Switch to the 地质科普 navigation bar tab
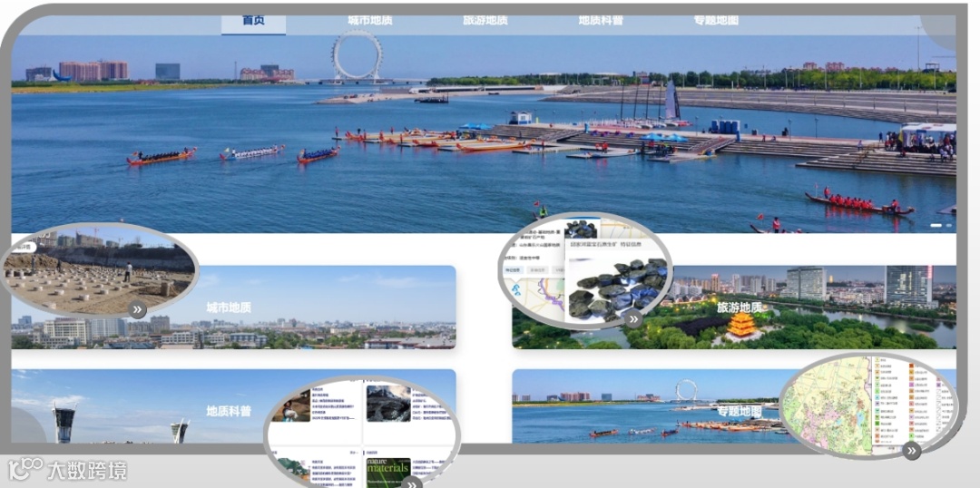The width and height of the screenshot is (980, 488). (x=601, y=21)
